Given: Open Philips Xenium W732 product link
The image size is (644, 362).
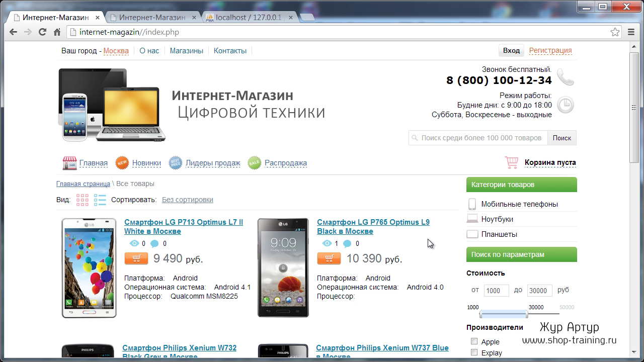Looking at the screenshot, I should pyautogui.click(x=179, y=352).
